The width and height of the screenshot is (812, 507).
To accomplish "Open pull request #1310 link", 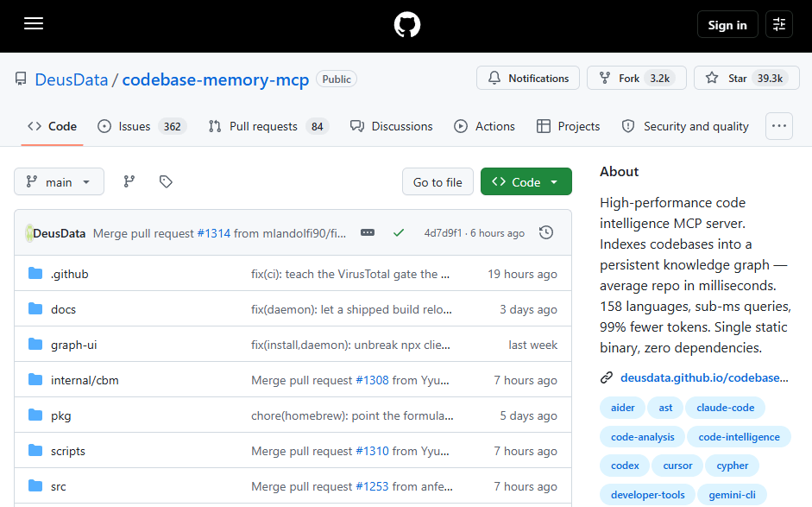I will [372, 451].
